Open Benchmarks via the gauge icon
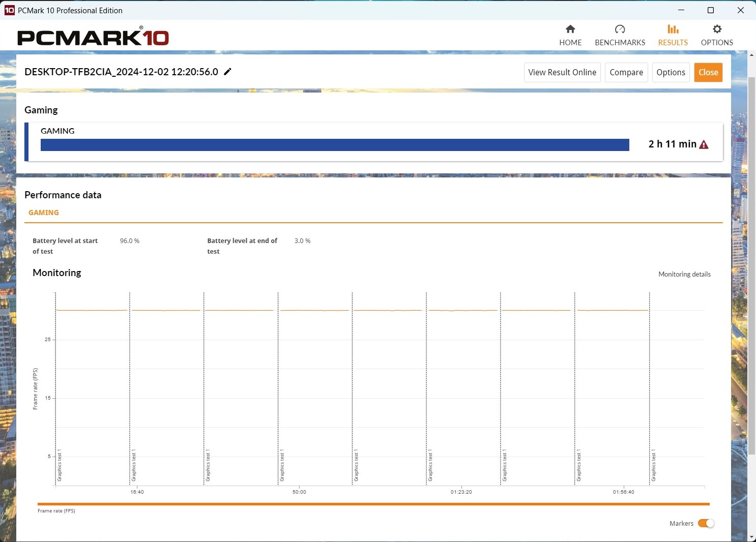Screen dimensions: 756x542 [620, 29]
